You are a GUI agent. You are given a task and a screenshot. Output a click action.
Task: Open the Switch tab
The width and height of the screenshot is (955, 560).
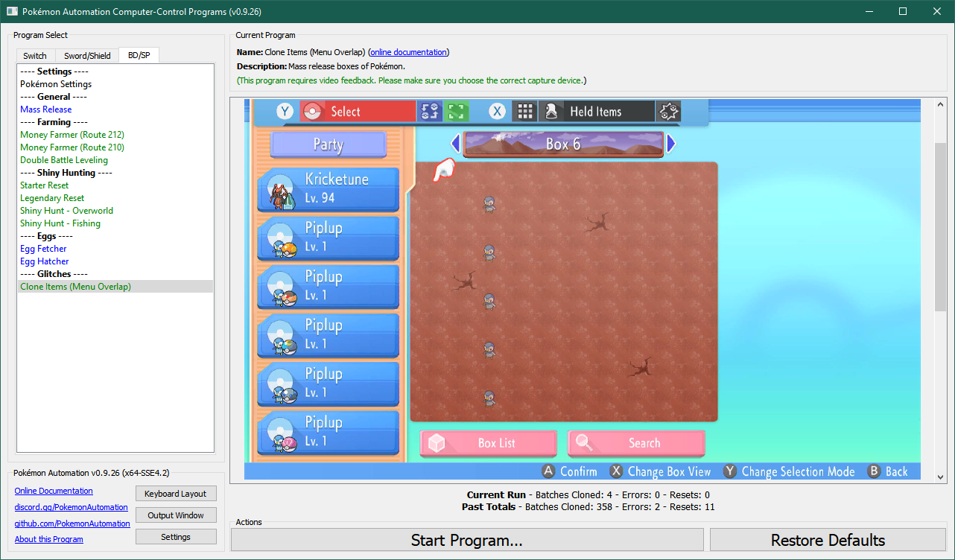click(x=35, y=56)
